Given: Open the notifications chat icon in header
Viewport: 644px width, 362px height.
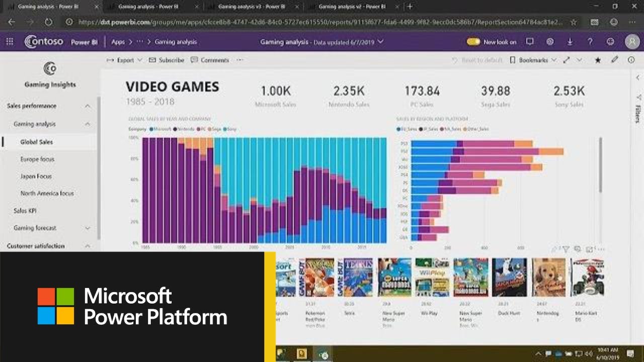Looking at the screenshot, I should click(530, 42).
